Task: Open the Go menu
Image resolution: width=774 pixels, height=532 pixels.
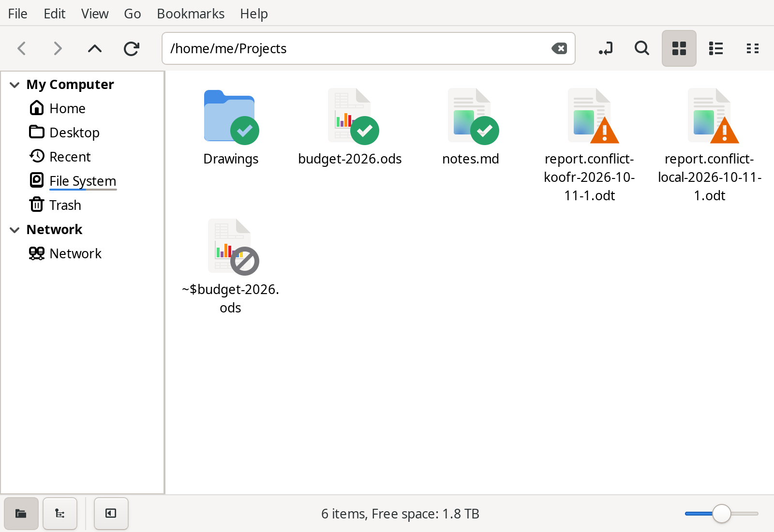Action: (x=133, y=14)
